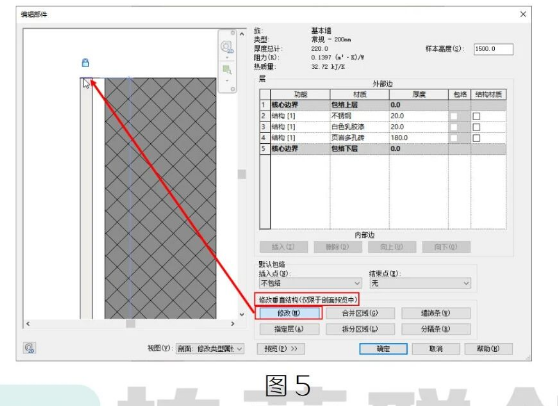558x406 pixels.
Task: Click the 结构材质 column header
Action: coord(489,95)
